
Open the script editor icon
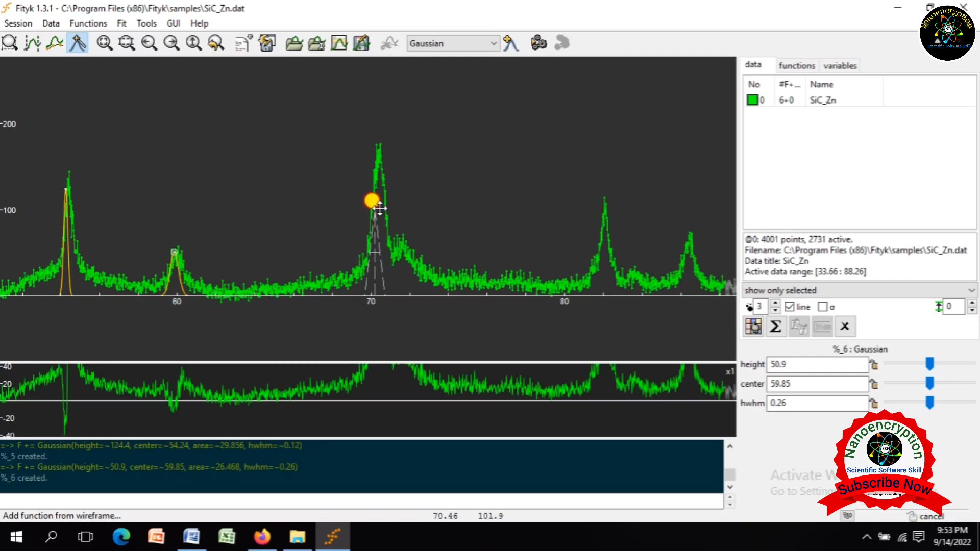(x=243, y=43)
